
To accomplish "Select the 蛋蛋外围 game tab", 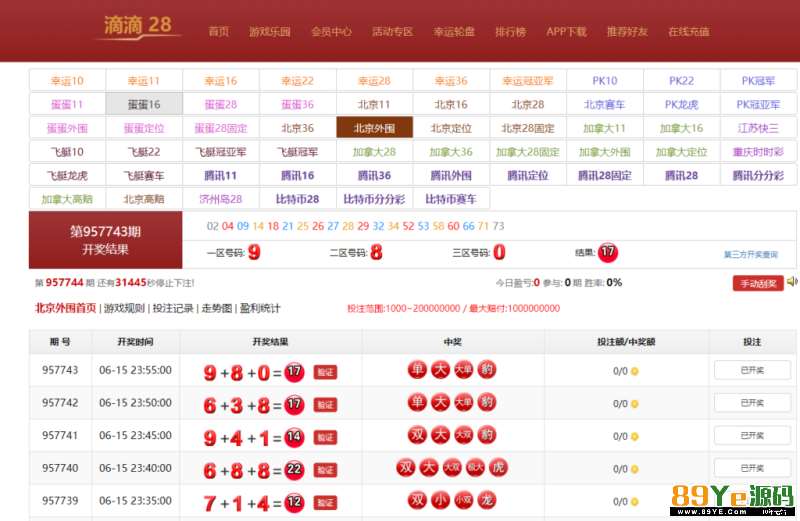I will pos(67,128).
